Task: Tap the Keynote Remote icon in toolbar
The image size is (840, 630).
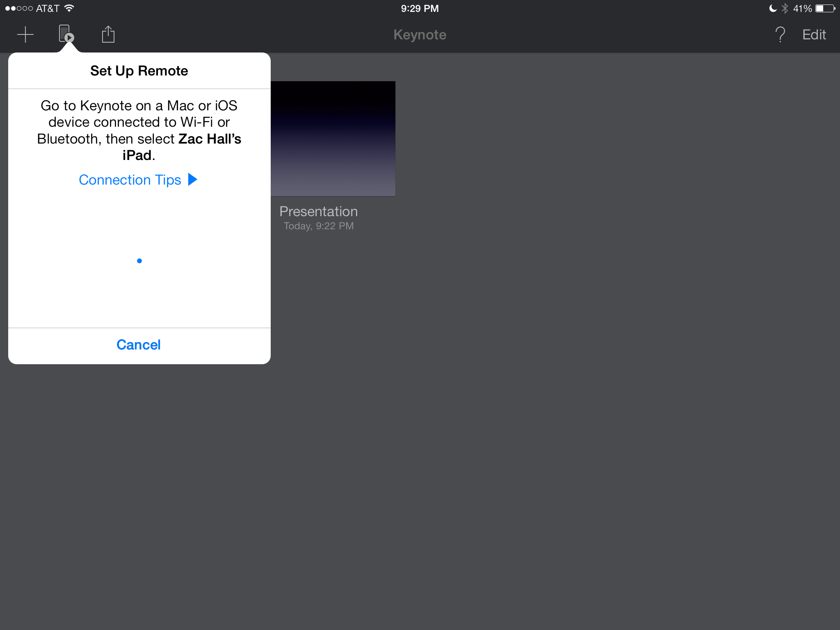Action: click(x=66, y=34)
